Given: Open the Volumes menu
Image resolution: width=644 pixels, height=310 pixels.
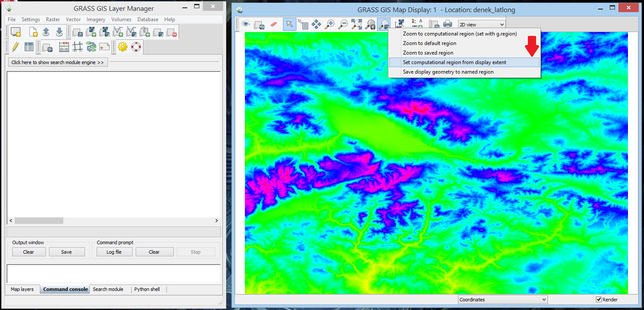Looking at the screenshot, I should (121, 19).
